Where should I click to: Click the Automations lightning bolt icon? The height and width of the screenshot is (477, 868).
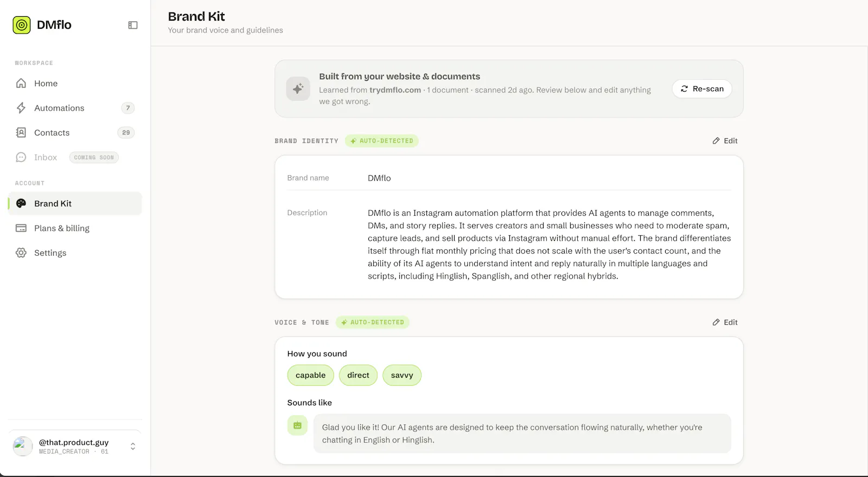click(21, 108)
